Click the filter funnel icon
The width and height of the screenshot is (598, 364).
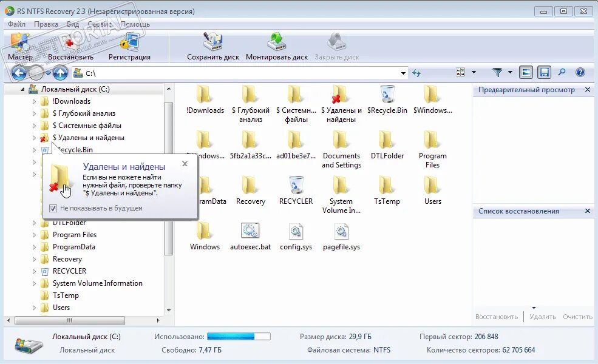click(496, 72)
